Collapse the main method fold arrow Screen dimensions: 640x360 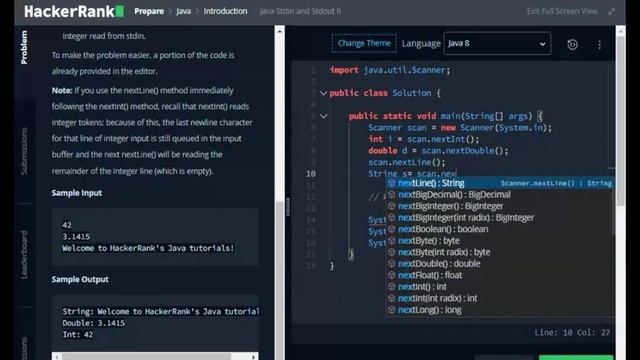(323, 116)
